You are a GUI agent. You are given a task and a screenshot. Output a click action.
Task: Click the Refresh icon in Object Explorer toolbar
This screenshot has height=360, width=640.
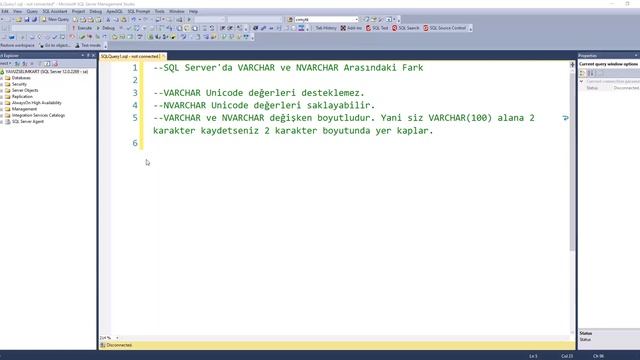(47, 64)
